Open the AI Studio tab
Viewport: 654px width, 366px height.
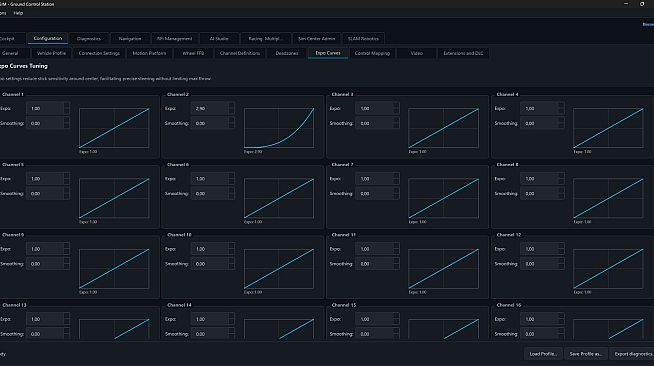tap(219, 38)
